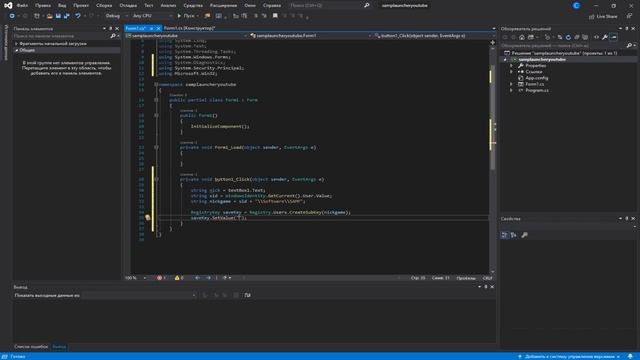Click the Solution Explorer search field

click(564, 46)
